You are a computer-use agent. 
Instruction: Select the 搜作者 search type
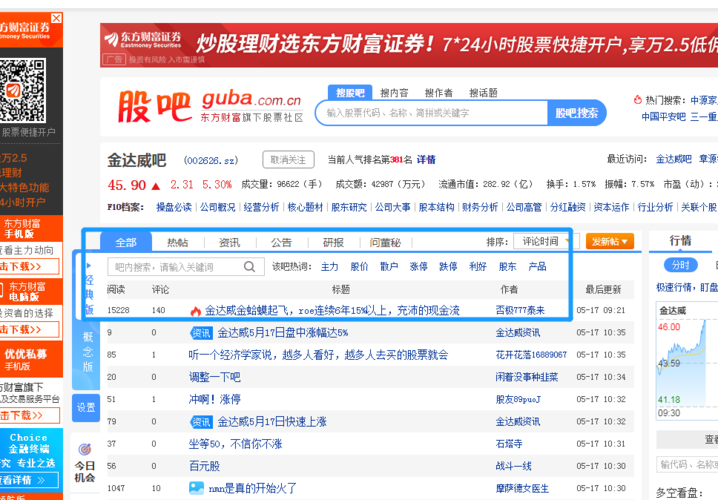437,92
